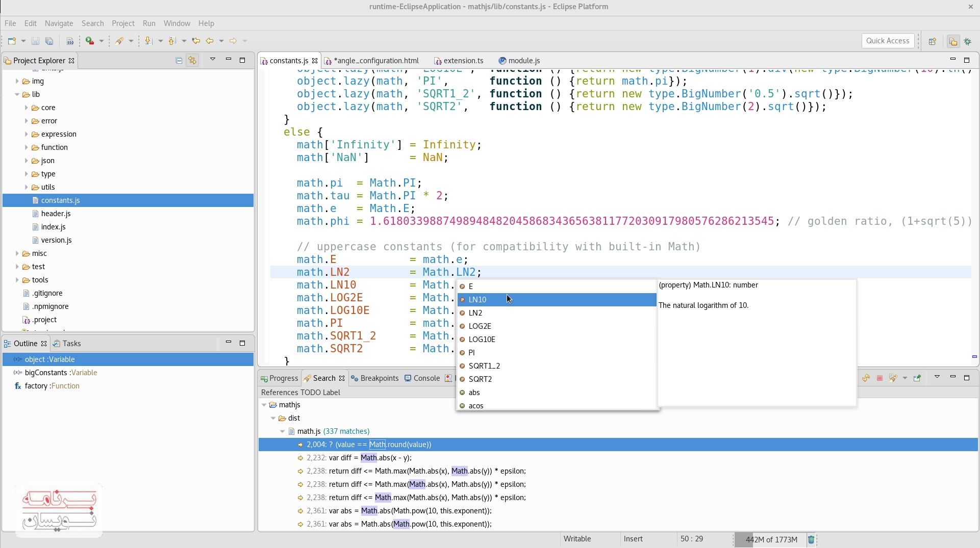Select bigConstants variable in Outline
The width and height of the screenshot is (980, 548).
(x=61, y=373)
